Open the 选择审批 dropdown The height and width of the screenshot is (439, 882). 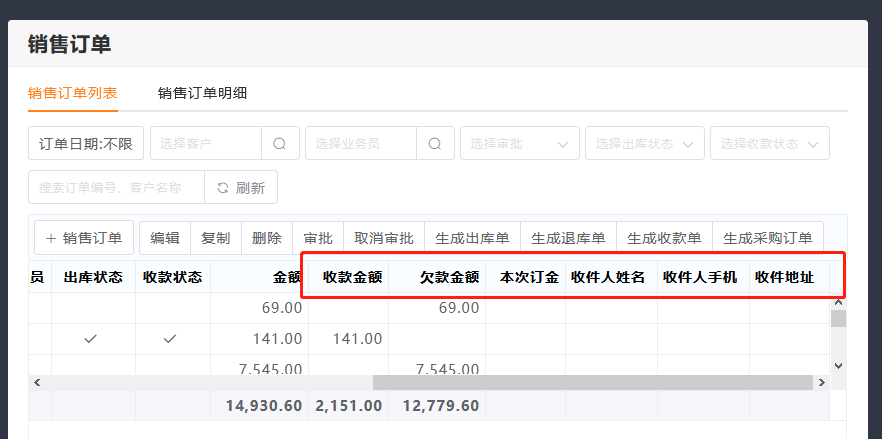point(519,143)
